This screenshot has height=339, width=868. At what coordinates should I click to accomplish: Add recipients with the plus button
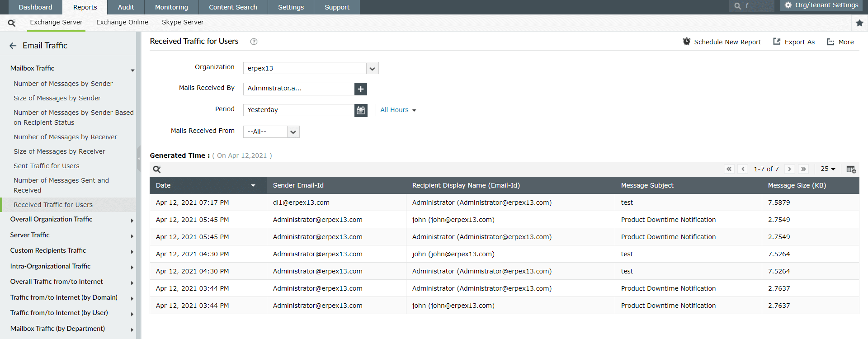click(x=361, y=89)
